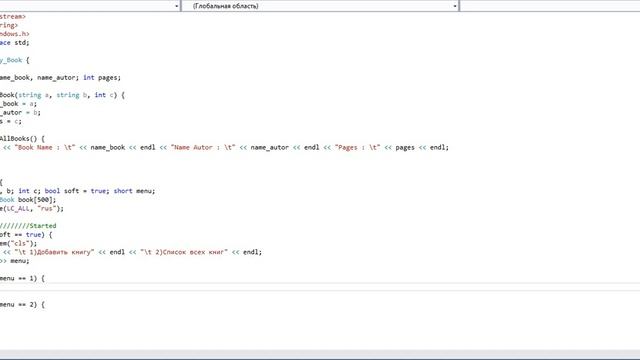Click the loop condition "oft == true) {"

(26, 235)
